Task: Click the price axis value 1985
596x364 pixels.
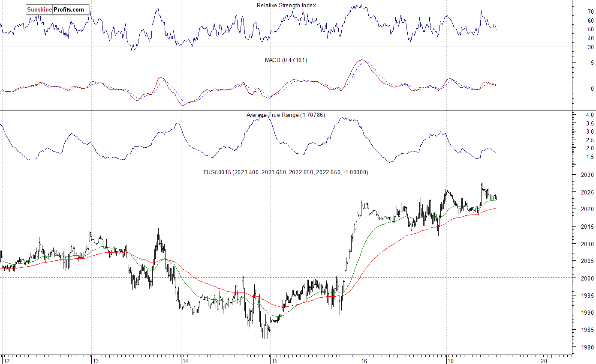Action: click(x=588, y=330)
